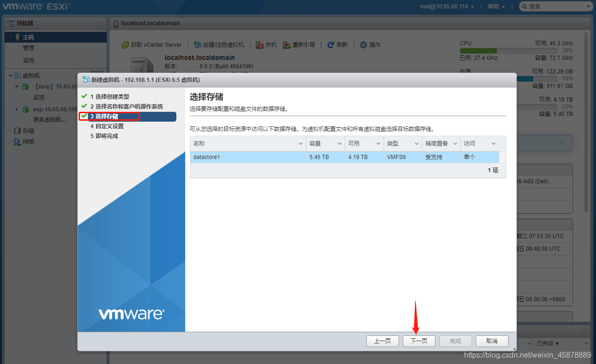
Task: Dismiss the notification with the x button
Action: [562, 142]
